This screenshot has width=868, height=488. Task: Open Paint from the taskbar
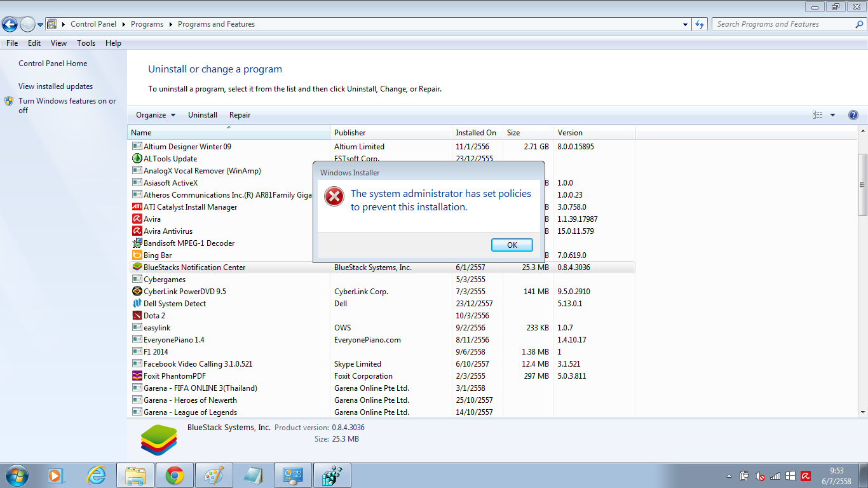[214, 475]
